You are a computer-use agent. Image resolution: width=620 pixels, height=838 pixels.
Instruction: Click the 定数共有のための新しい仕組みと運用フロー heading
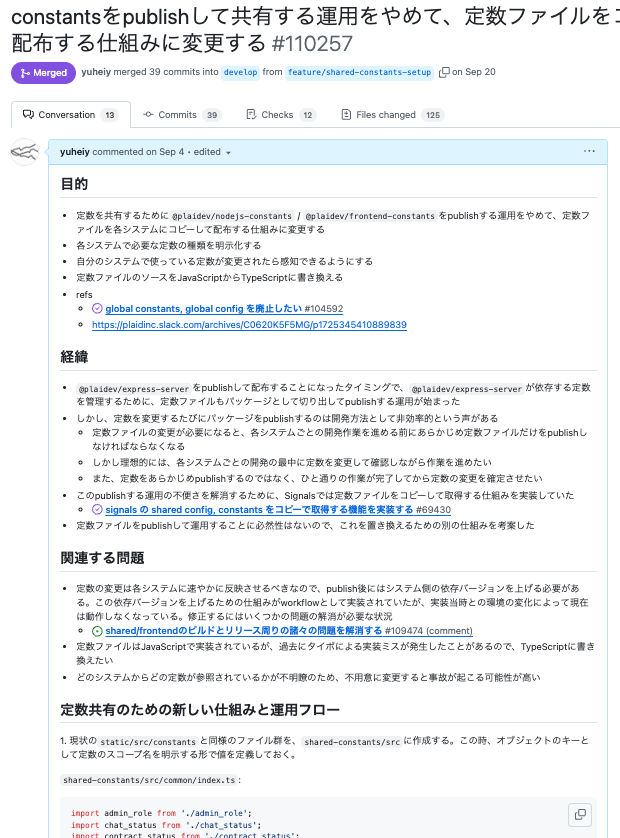tap(200, 710)
